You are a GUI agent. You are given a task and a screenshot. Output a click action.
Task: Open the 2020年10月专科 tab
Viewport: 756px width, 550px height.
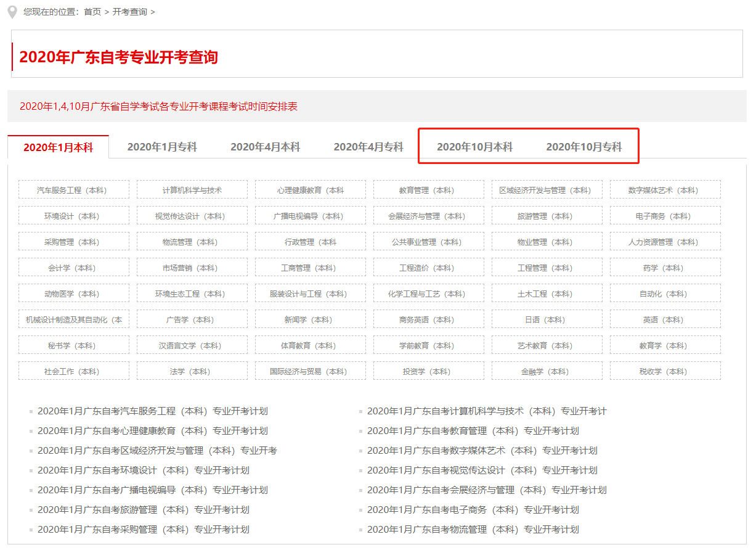pos(584,147)
